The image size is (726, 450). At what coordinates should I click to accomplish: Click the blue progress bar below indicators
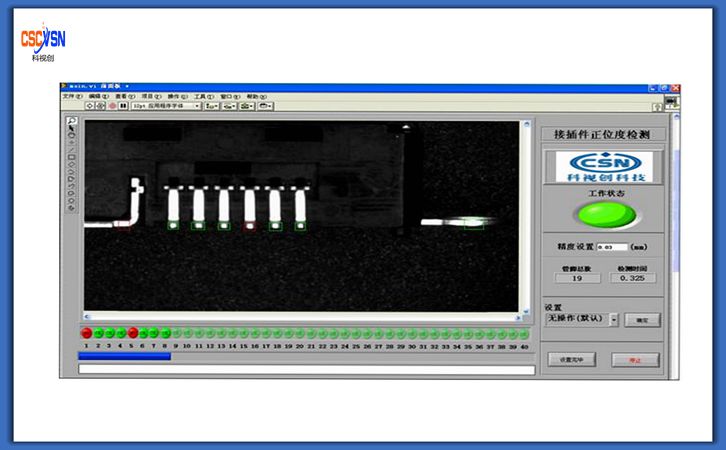(124, 355)
